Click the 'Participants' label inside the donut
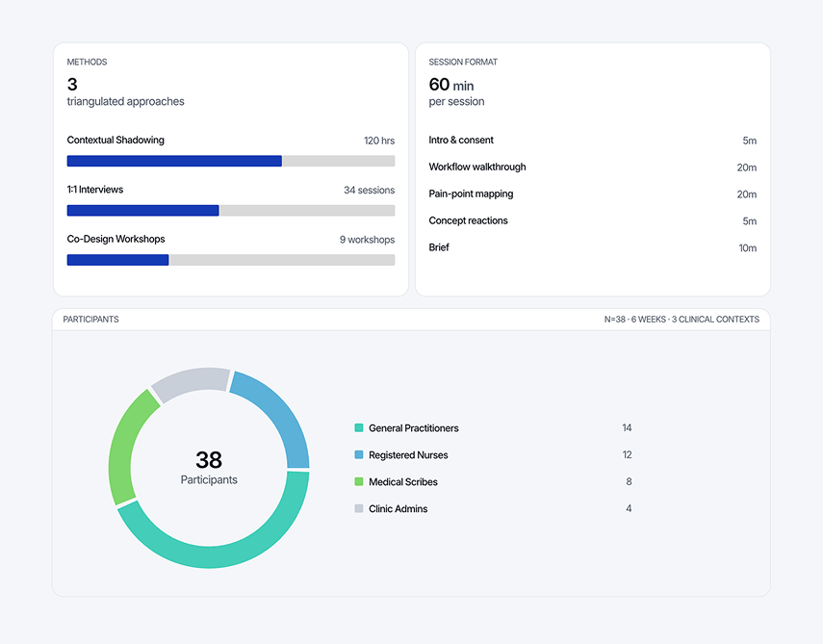823x644 pixels. point(209,479)
